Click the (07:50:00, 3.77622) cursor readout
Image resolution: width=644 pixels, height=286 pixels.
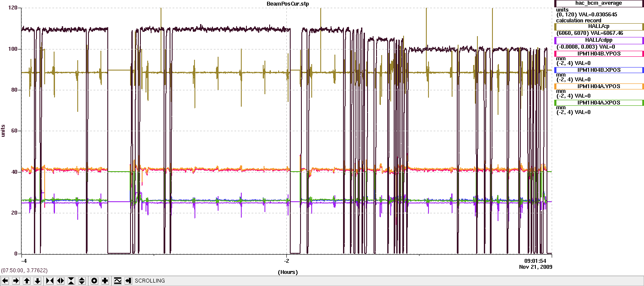(x=24, y=271)
